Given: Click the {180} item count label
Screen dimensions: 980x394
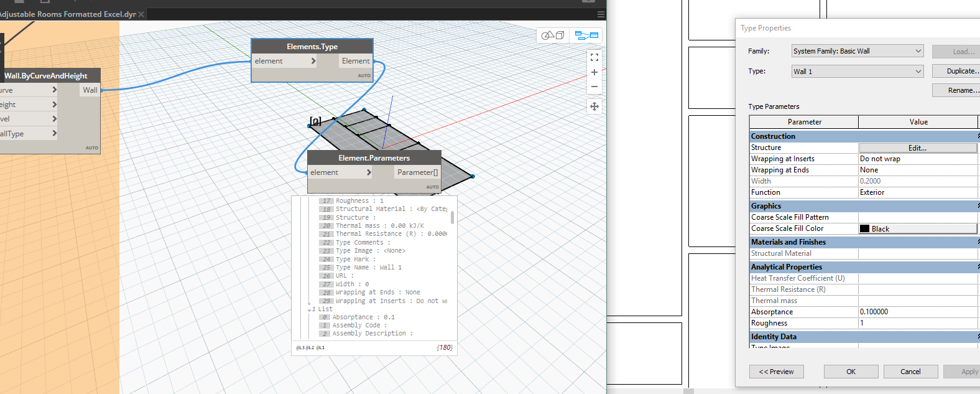Looking at the screenshot, I should point(445,347).
